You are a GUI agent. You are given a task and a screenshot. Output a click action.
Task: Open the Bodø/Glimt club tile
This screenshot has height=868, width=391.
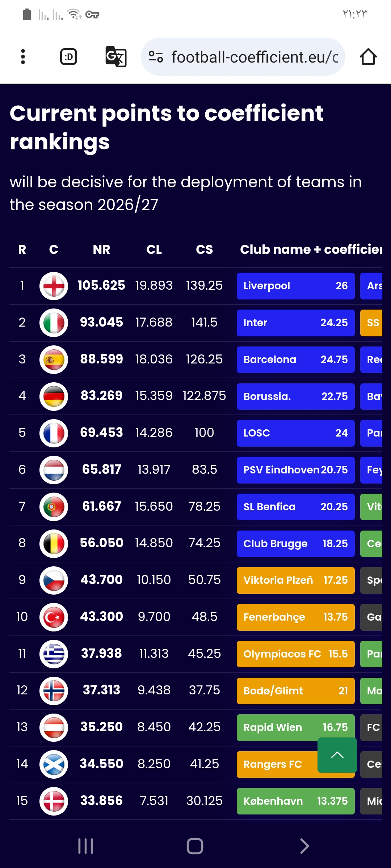295,691
